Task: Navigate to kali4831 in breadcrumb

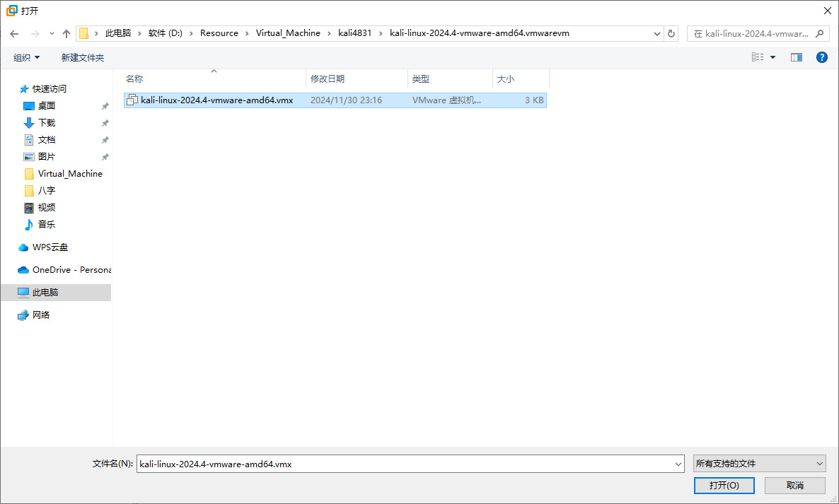Action: [x=354, y=33]
